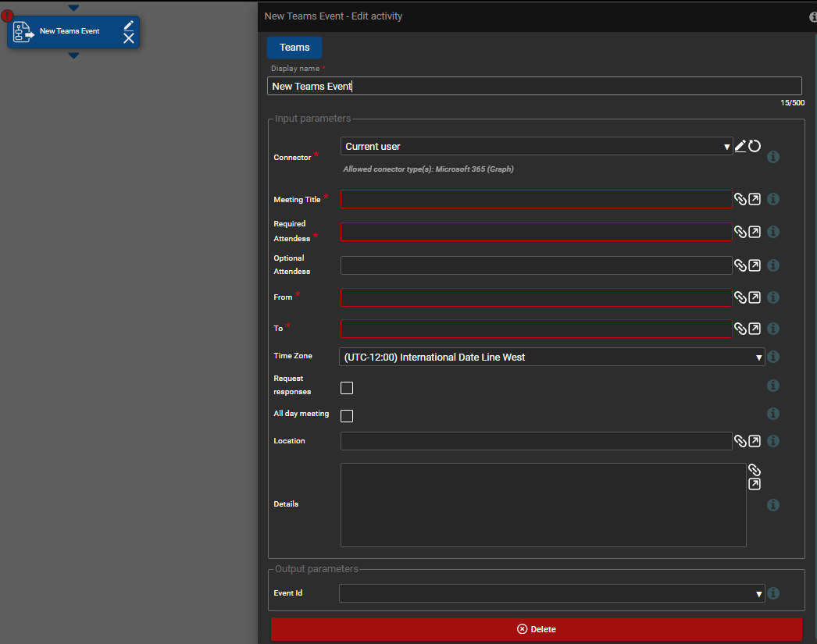
Task: Open expression editor for Location field
Action: tap(755, 441)
